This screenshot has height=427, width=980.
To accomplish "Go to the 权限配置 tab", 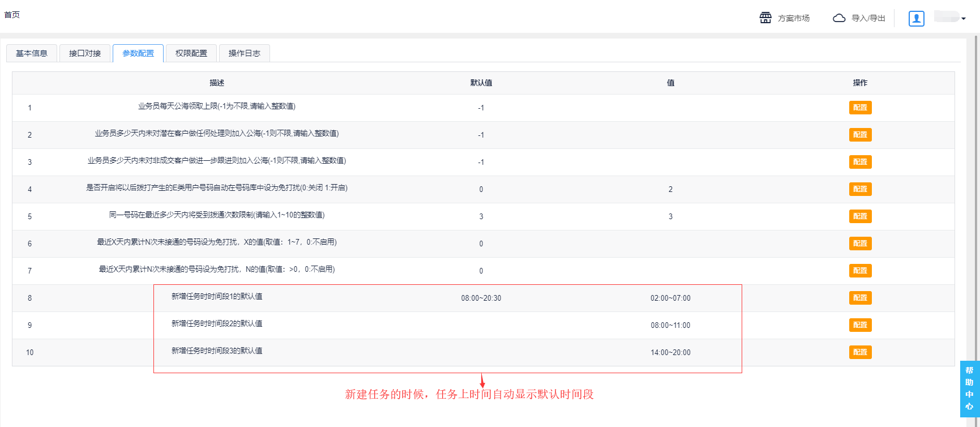I will (x=191, y=53).
